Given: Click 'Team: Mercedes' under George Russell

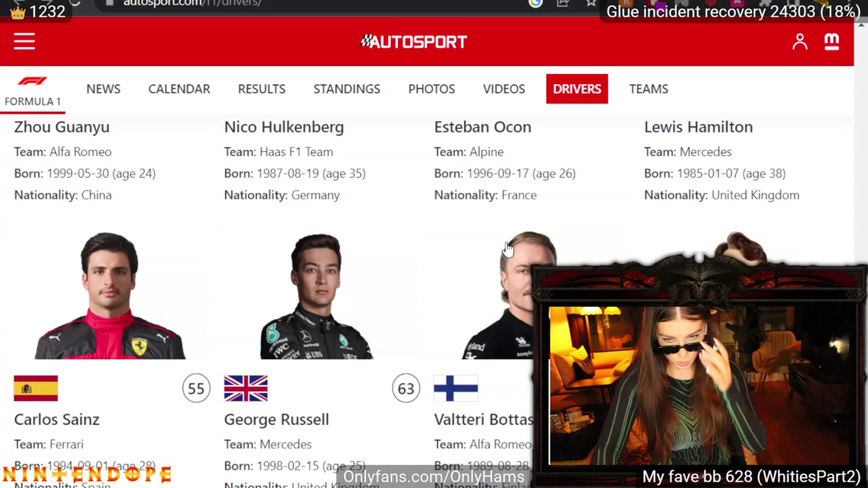Looking at the screenshot, I should coord(268,444).
